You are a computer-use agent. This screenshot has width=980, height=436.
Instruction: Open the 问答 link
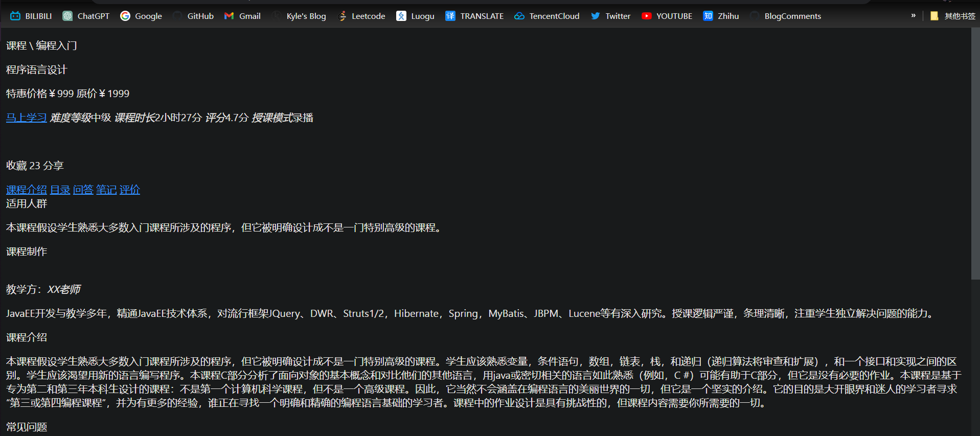pos(83,190)
